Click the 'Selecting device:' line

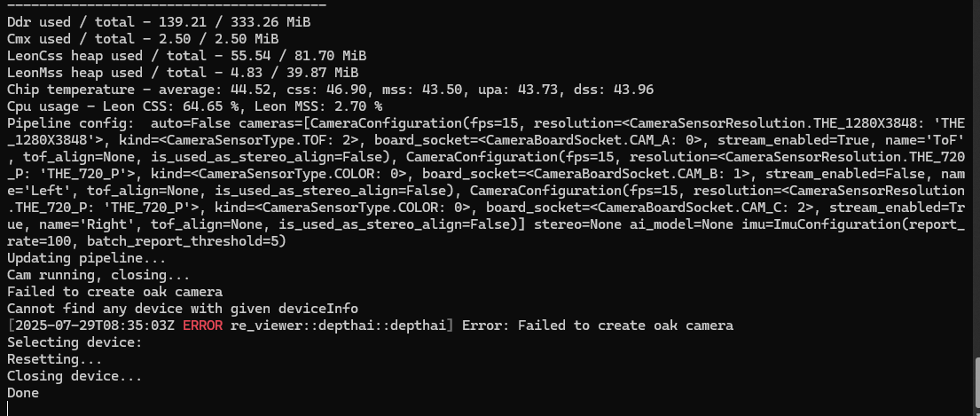(74, 342)
